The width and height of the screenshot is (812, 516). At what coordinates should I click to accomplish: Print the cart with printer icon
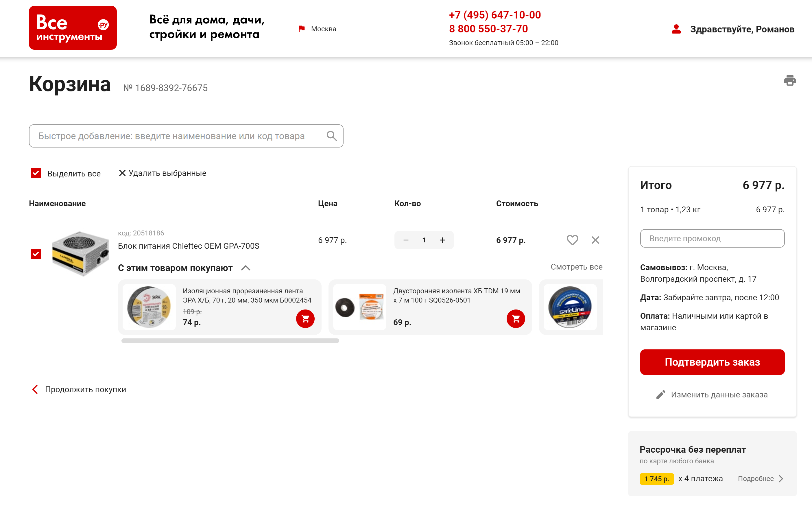pos(790,81)
